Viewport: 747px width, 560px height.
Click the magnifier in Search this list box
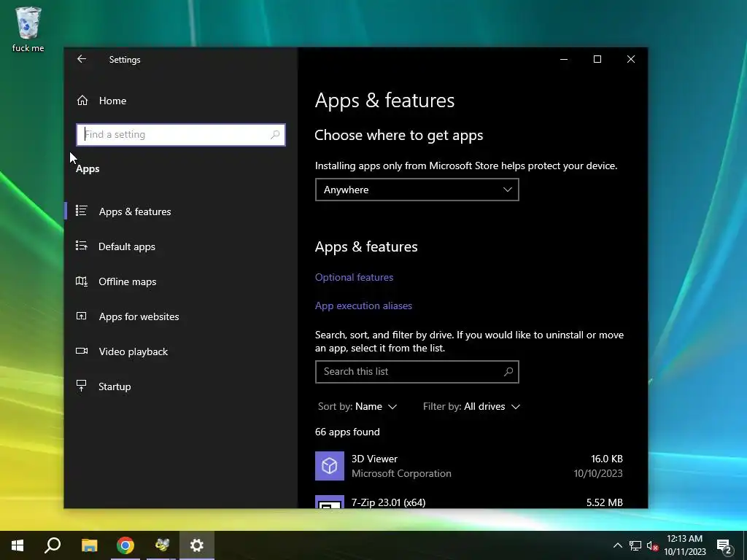(x=508, y=371)
